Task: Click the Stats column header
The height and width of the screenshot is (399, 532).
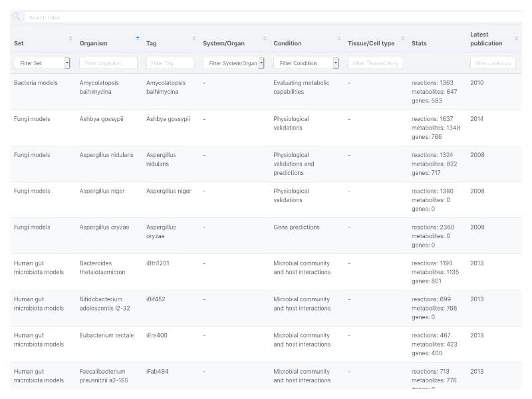Action: coord(420,44)
